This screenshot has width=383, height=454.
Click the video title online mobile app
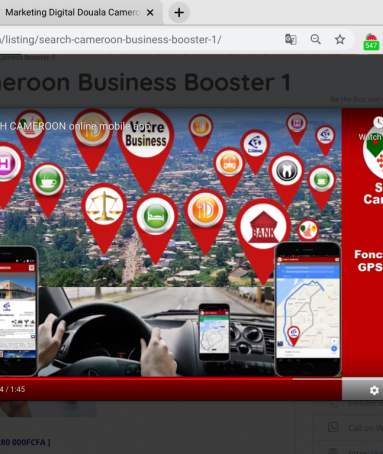[x=75, y=126]
